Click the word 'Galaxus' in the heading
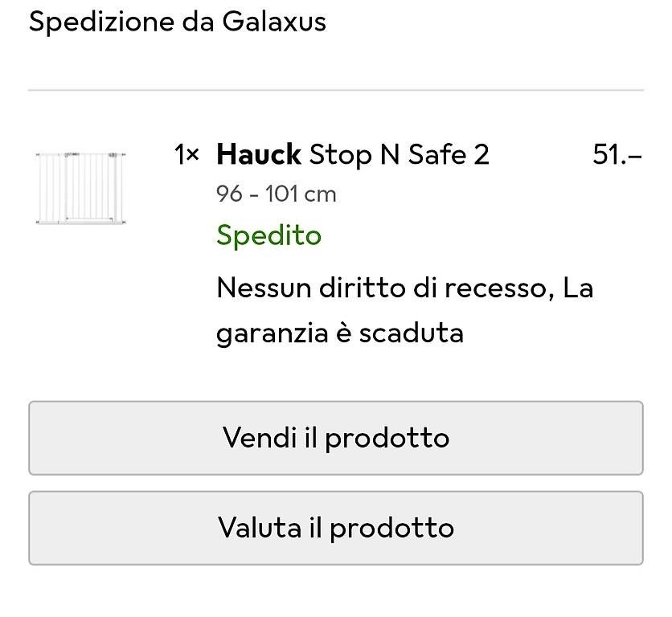 [x=274, y=22]
